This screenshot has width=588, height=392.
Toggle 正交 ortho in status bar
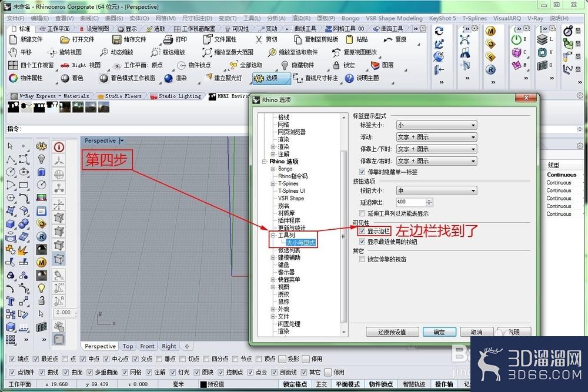(322, 384)
